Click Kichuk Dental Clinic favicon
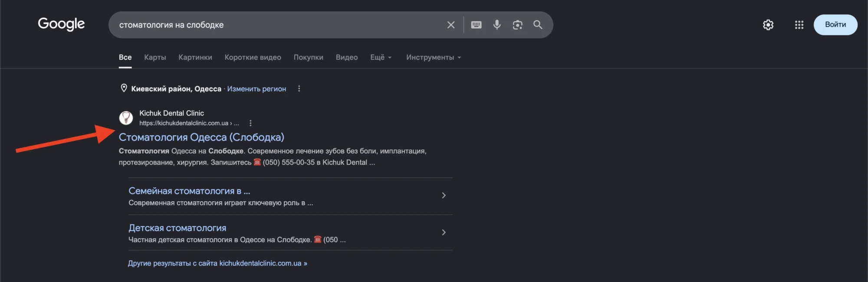The height and width of the screenshot is (282, 868). point(126,118)
